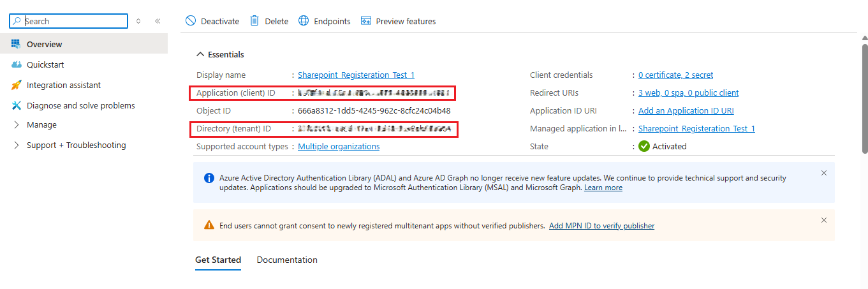Click the State label
Viewport: 868px width, 289px height.
tap(539, 146)
